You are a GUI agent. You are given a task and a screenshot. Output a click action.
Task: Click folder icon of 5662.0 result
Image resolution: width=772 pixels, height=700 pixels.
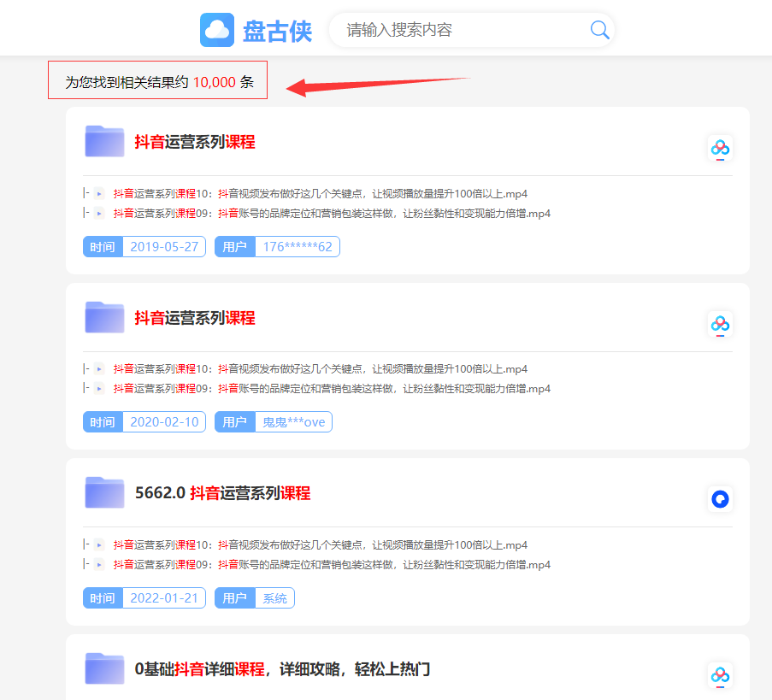(x=104, y=492)
